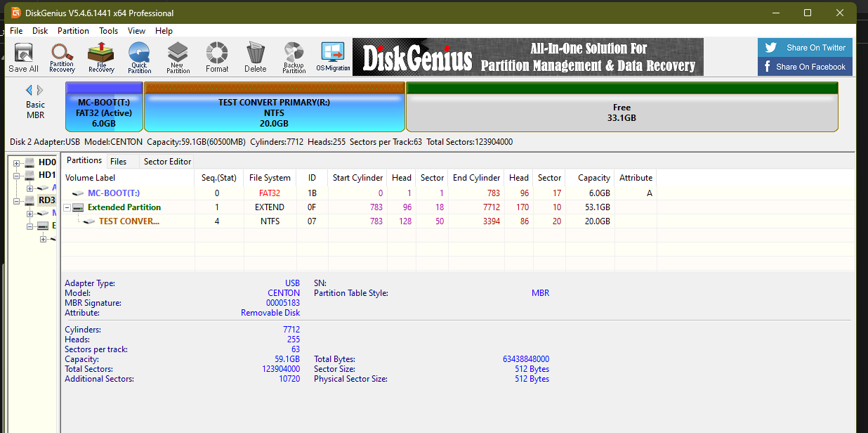Expand the partition node under HD1
The height and width of the screenshot is (433, 868).
[x=29, y=188]
